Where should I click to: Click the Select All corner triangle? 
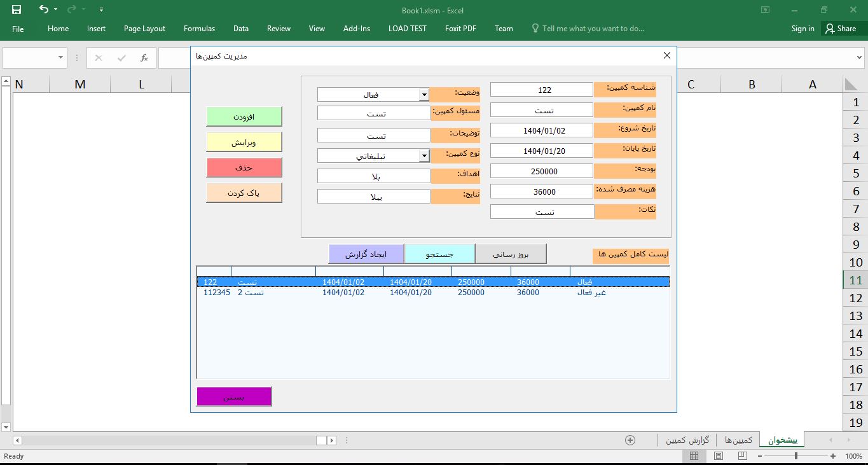[x=850, y=84]
